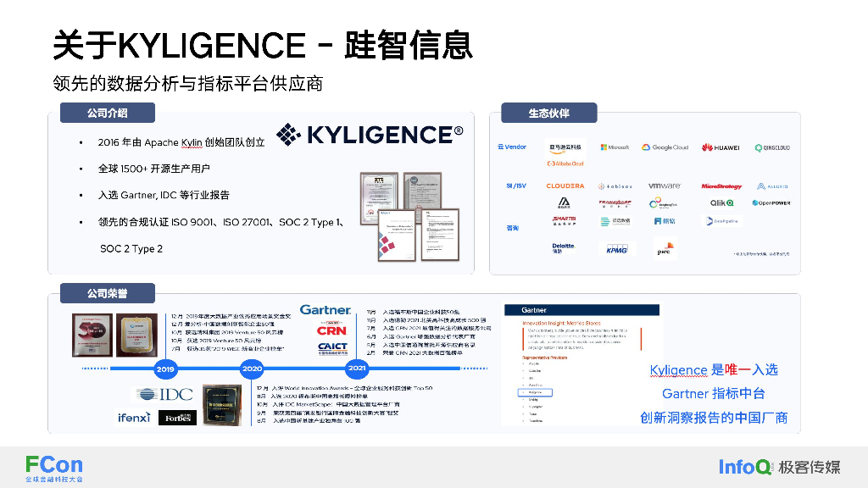Screen dimensions: 868x488
Task: Click the Google Cloud partner logo
Action: [x=665, y=147]
